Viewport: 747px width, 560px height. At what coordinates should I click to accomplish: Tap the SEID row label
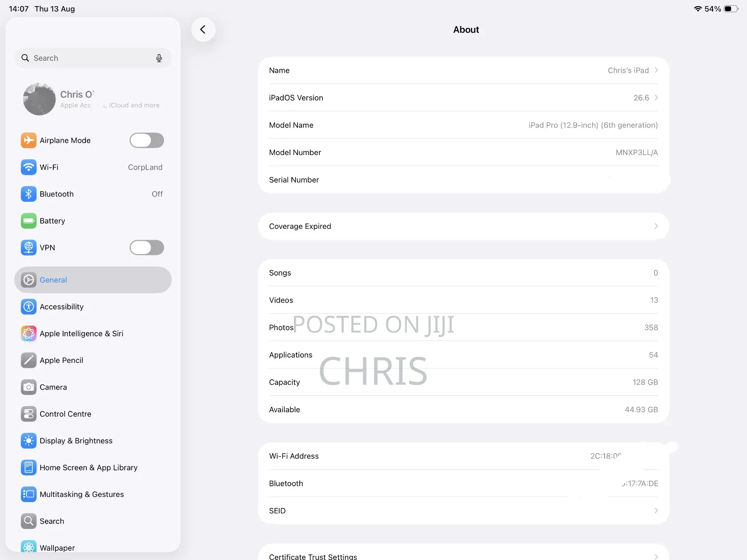[277, 510]
